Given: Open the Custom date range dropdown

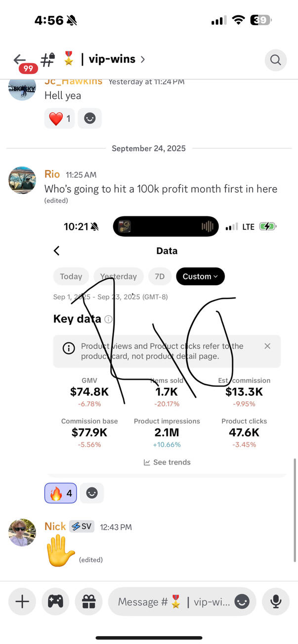Looking at the screenshot, I should (x=200, y=276).
